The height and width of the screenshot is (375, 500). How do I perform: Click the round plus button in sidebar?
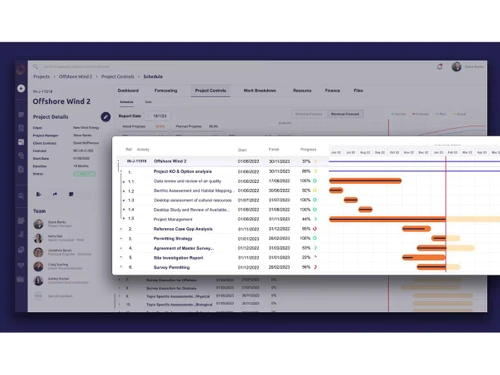pos(21,88)
